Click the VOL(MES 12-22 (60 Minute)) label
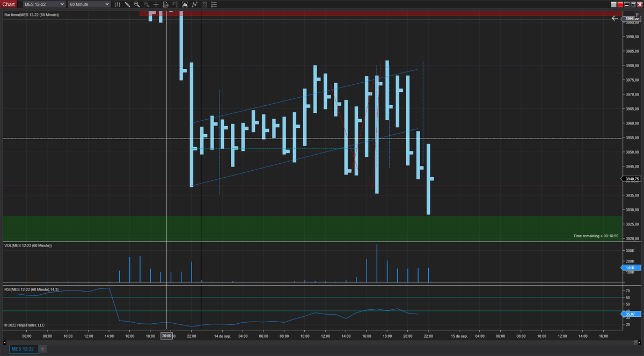The width and height of the screenshot is (644, 356). [28, 245]
